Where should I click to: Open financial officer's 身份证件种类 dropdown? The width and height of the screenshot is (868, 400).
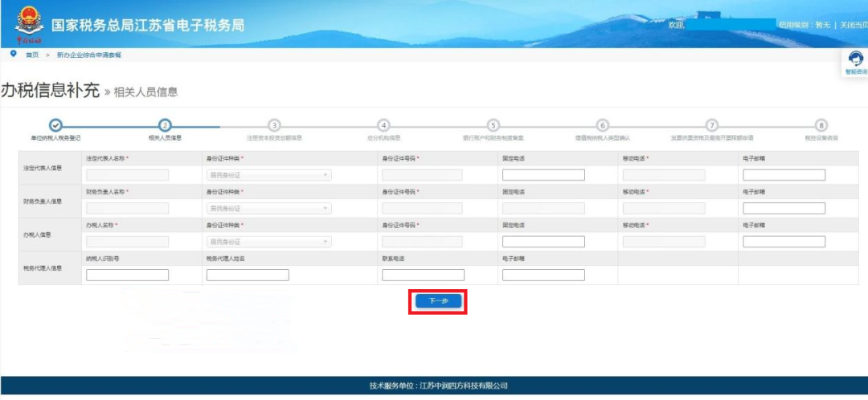coord(269,208)
